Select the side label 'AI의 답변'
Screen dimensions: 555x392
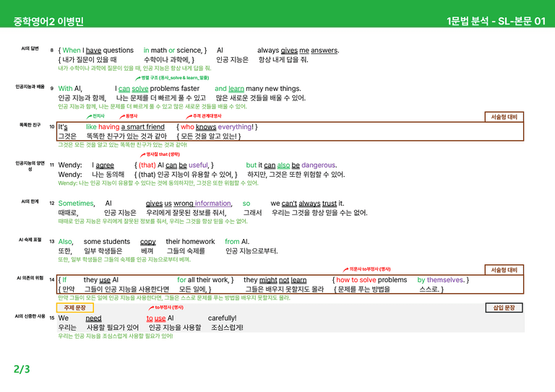click(x=30, y=48)
